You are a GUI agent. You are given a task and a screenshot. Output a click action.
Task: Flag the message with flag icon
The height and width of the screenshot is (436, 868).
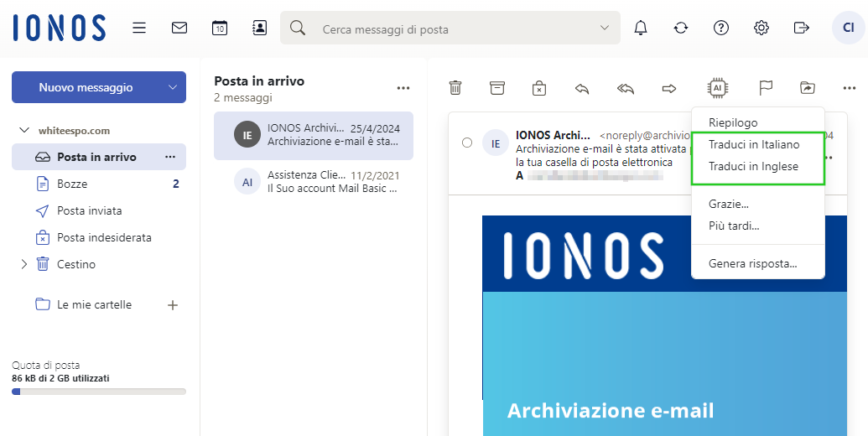[766, 87]
